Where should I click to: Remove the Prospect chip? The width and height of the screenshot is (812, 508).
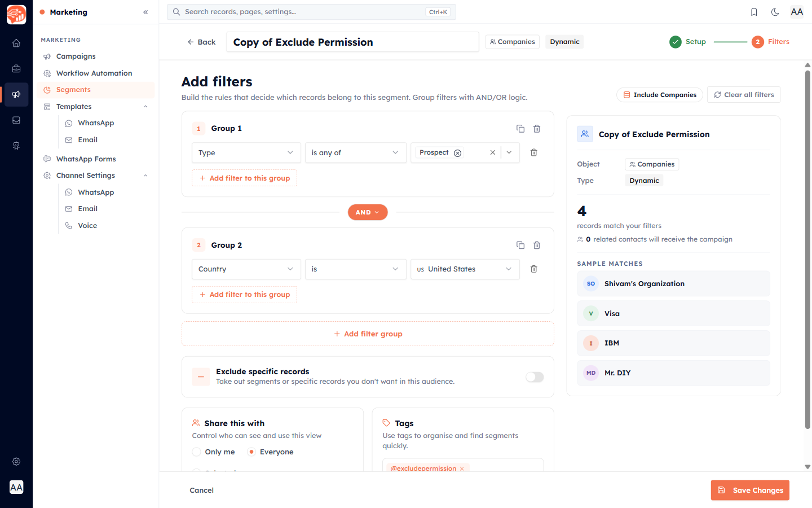pyautogui.click(x=458, y=153)
